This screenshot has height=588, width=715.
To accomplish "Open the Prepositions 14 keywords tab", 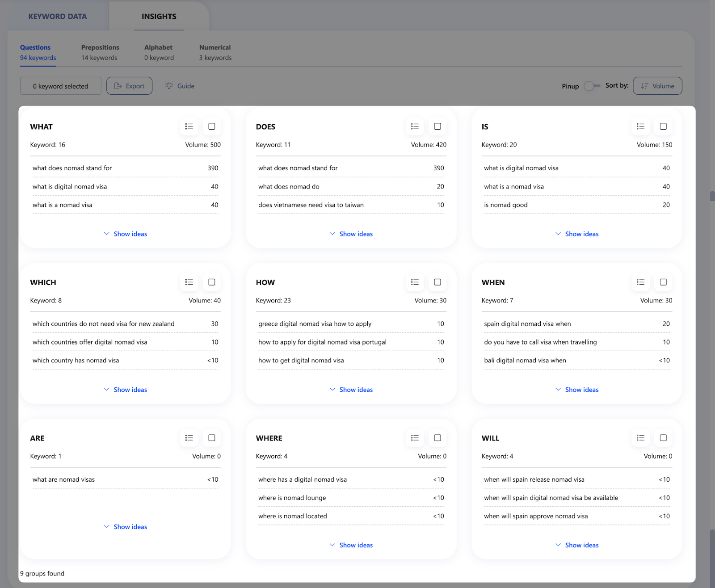I will tap(100, 52).
